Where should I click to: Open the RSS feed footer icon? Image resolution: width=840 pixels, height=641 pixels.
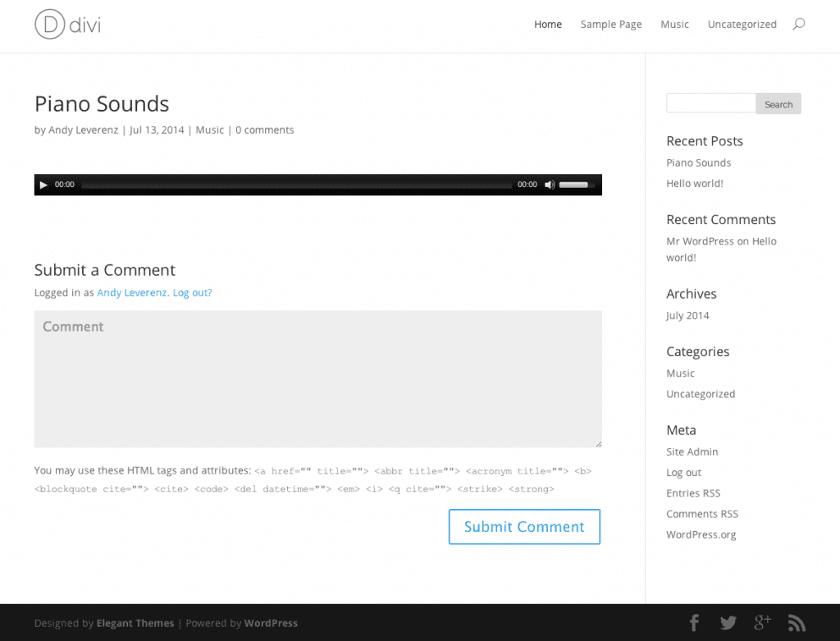(x=797, y=623)
